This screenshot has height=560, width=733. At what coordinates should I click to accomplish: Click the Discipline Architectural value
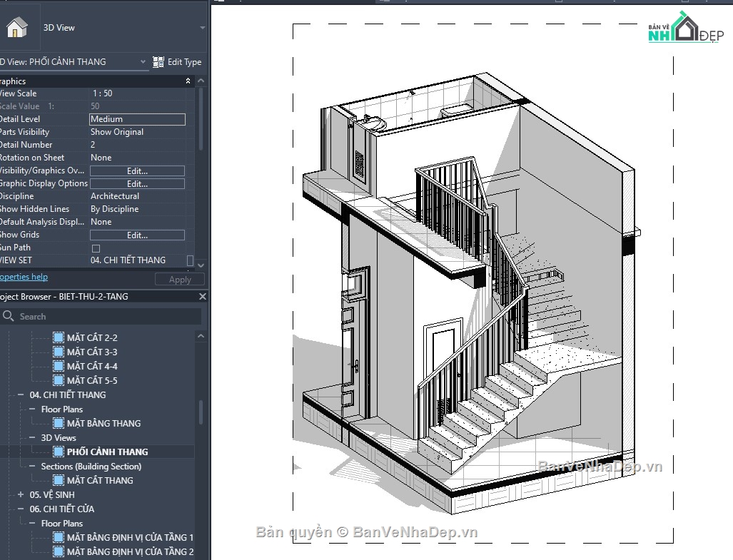tap(115, 196)
